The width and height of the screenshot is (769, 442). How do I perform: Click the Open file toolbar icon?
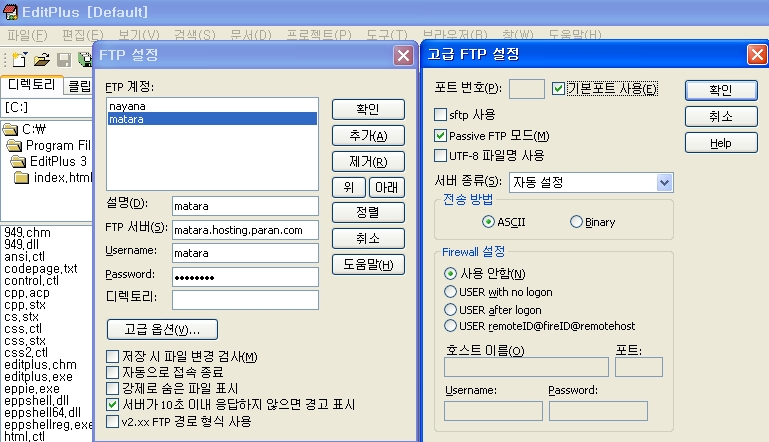42,59
